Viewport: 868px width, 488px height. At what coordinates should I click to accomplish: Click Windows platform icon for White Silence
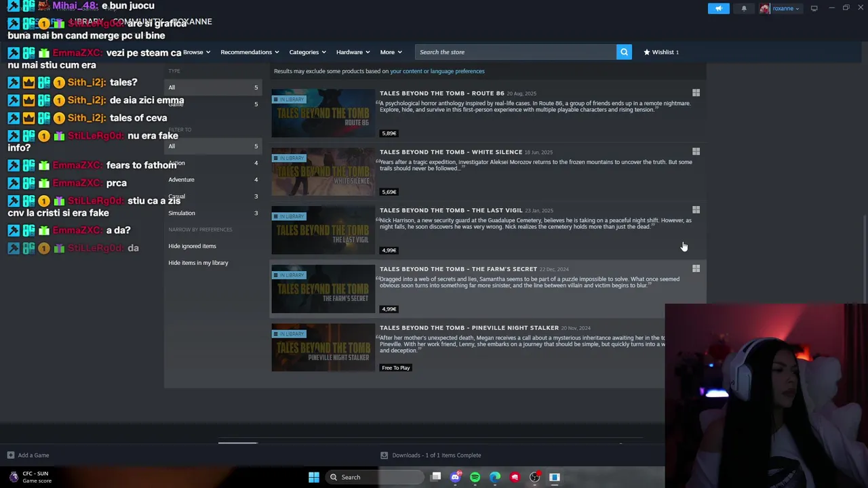click(696, 152)
